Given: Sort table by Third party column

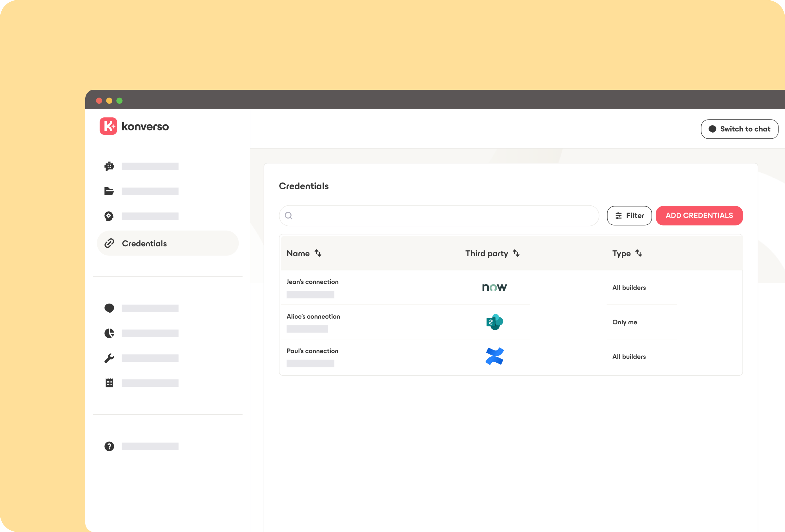Looking at the screenshot, I should click(x=516, y=253).
